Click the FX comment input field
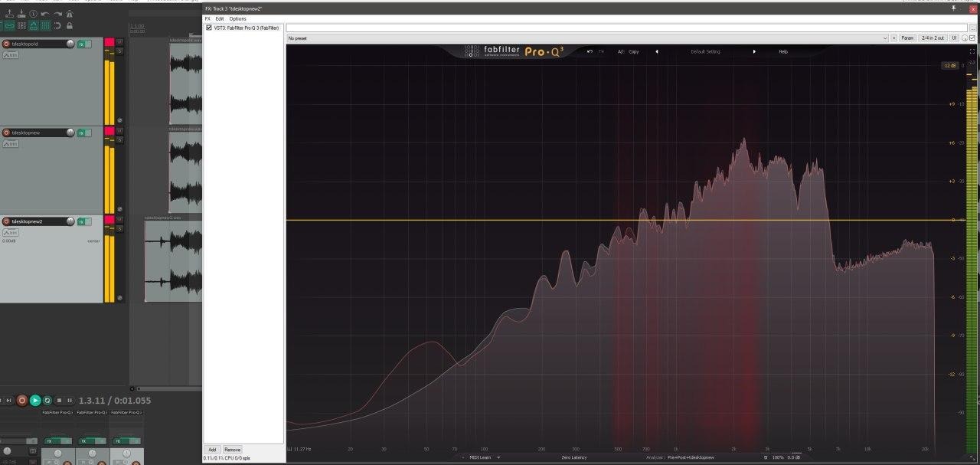This screenshot has height=465, width=980. click(626, 28)
